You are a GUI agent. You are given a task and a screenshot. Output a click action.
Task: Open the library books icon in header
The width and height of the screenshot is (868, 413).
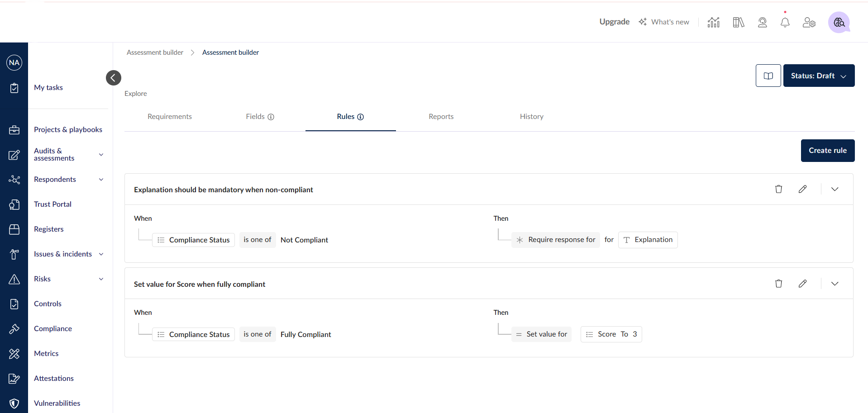click(738, 22)
